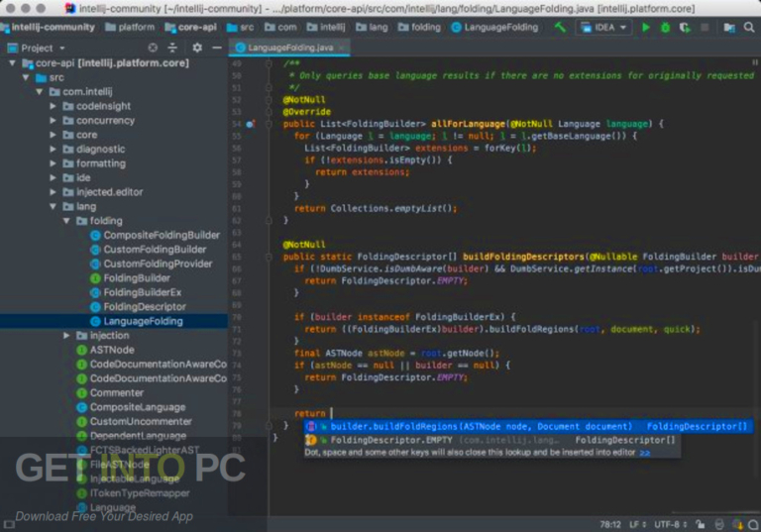Click the Build project hammer icon
The image size is (761, 532).
click(x=560, y=27)
